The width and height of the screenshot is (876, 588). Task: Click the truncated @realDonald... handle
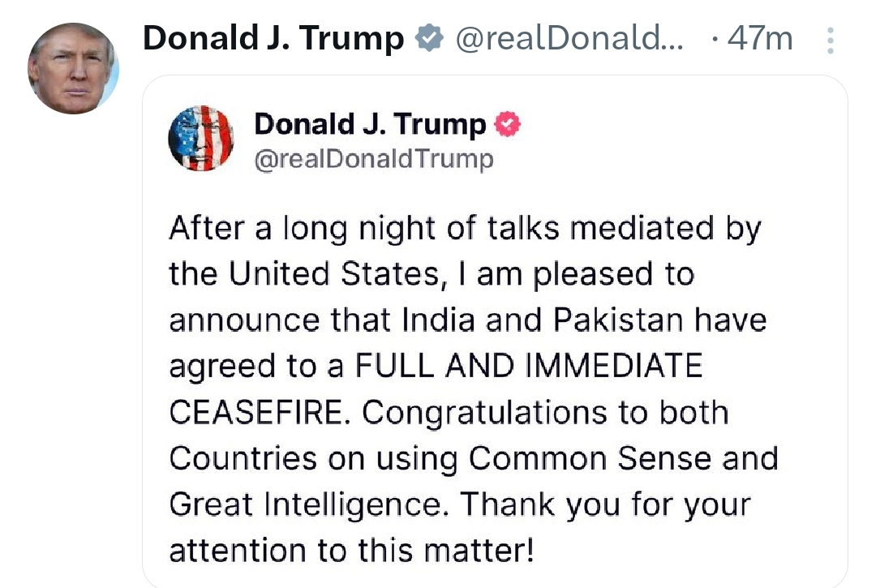pos(569,39)
